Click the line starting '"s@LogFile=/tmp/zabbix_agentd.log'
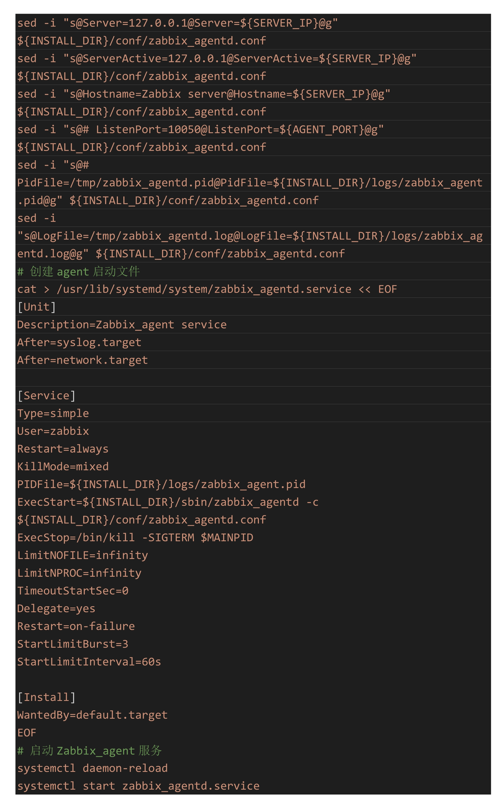 pos(250,236)
